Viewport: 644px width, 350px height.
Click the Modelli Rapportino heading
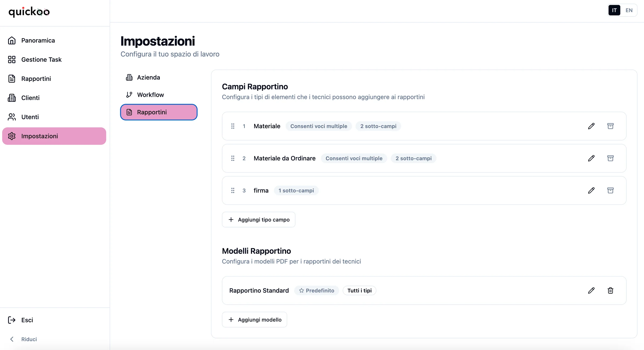(x=256, y=251)
